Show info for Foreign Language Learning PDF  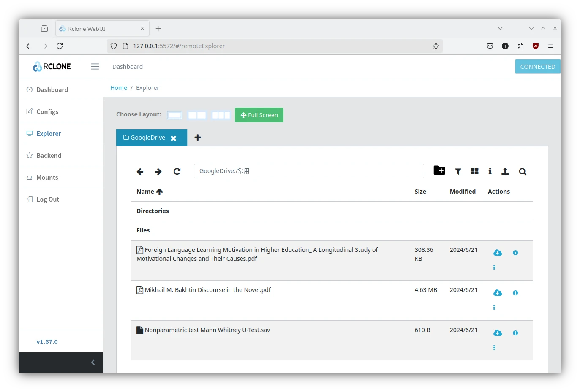click(515, 253)
